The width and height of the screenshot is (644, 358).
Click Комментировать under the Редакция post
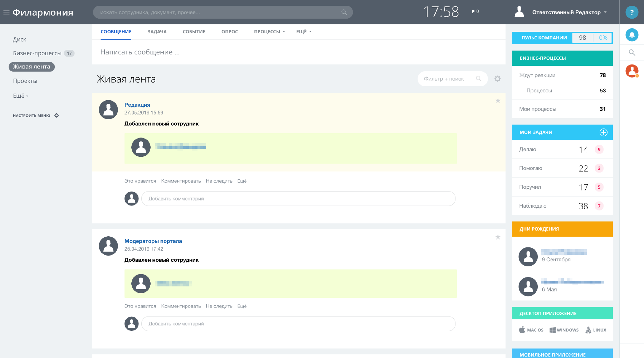click(181, 181)
